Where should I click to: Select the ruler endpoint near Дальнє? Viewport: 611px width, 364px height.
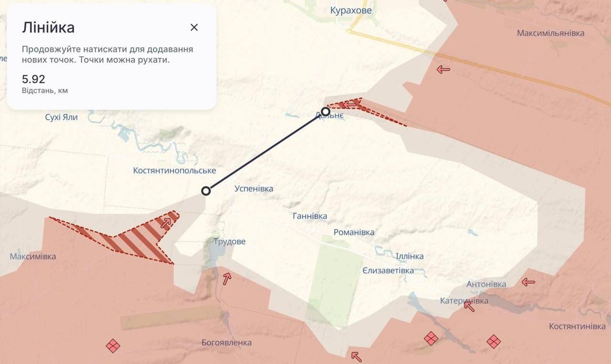[326, 112]
